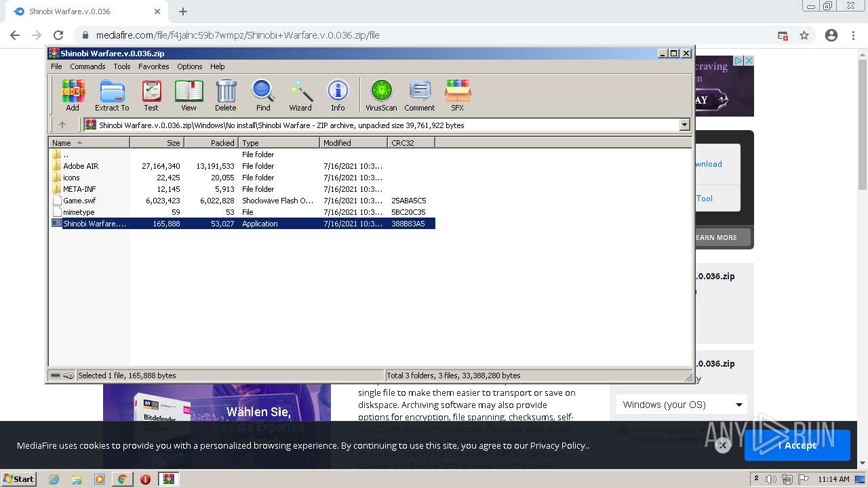Select the parent '..' folder row
The height and width of the screenshot is (488, 868).
243,155
